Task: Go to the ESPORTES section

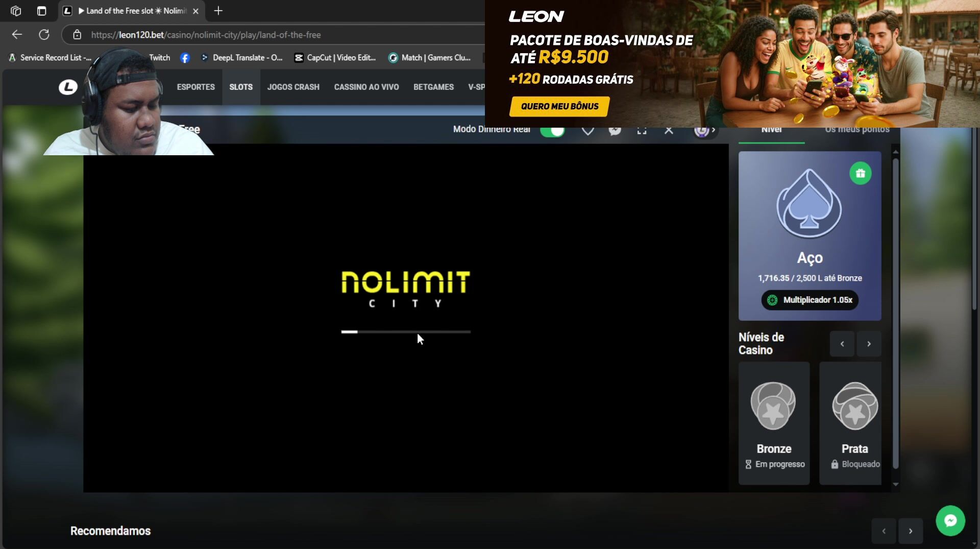Action: point(195,87)
